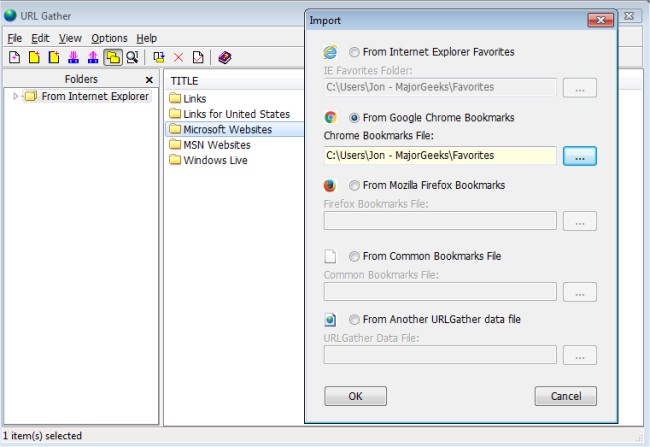650x447 pixels.
Task: Select From Google Chrome Bookmarks radio
Action: 354,118
